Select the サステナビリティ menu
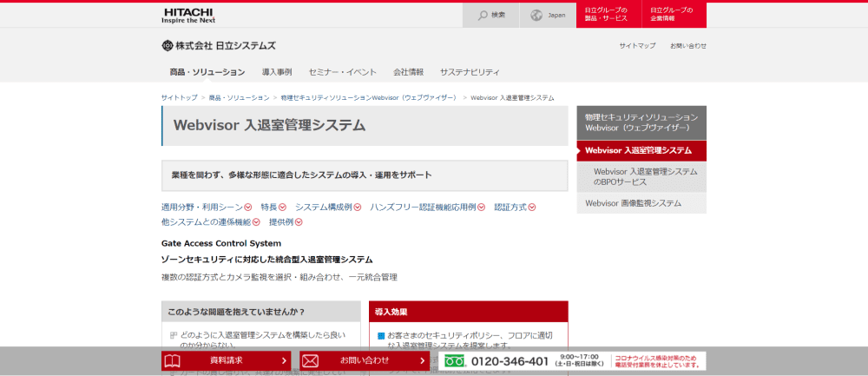 470,72
